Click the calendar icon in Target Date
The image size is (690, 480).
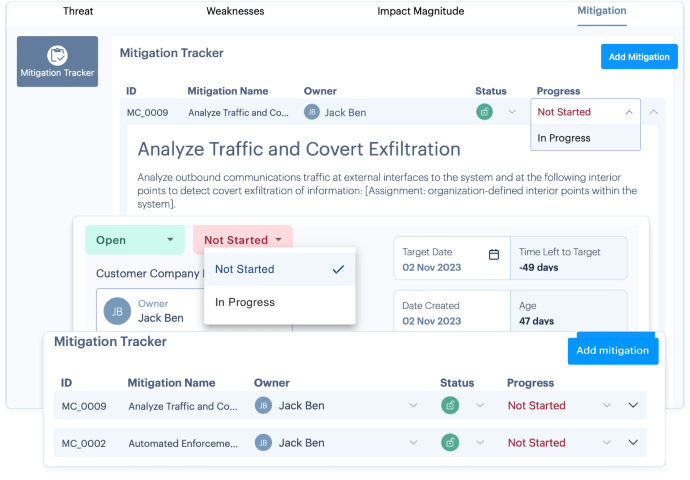point(493,254)
